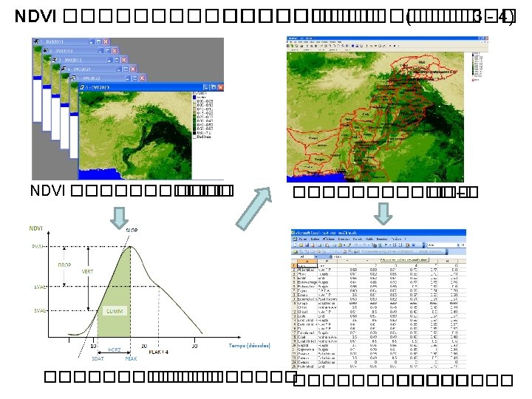Image resolution: width=532 pixels, height=399 pixels.
Task: Click the DROP label on the chart
Action: click(x=64, y=265)
